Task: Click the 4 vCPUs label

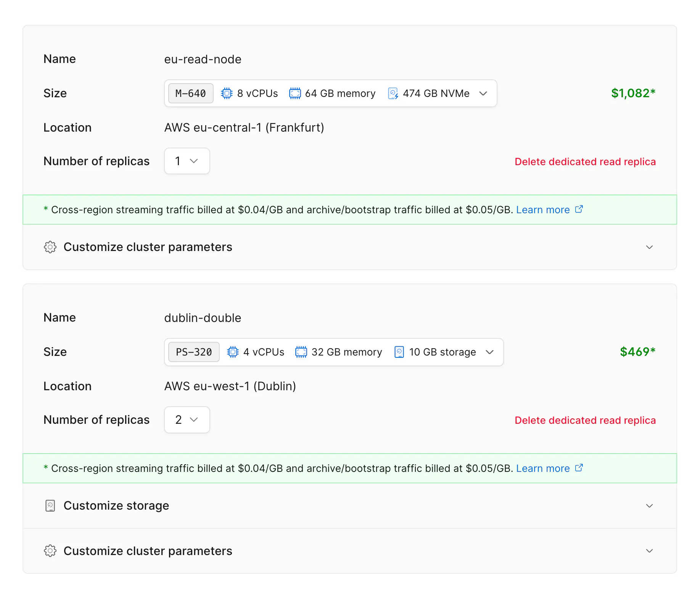Action: [x=264, y=352]
